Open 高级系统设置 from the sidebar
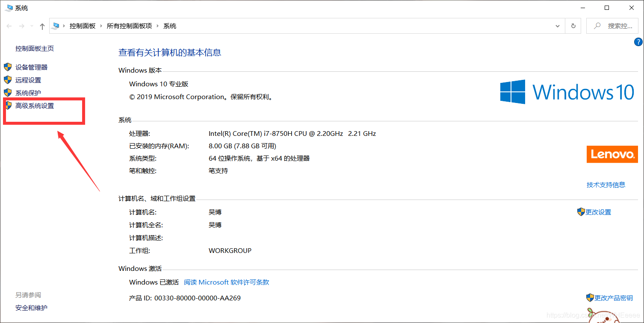The height and width of the screenshot is (323, 644). (35, 106)
